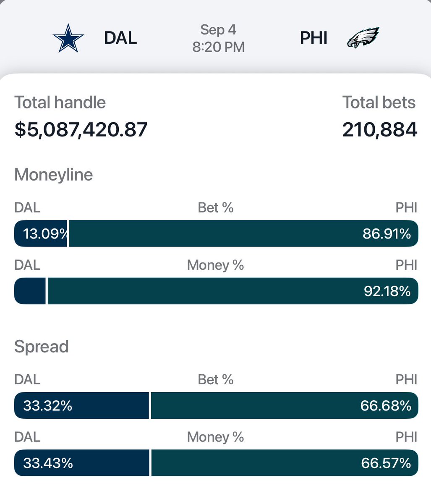Tap PHI 86.91% moneyline bet bar segment
The image size is (431, 504).
(x=244, y=234)
